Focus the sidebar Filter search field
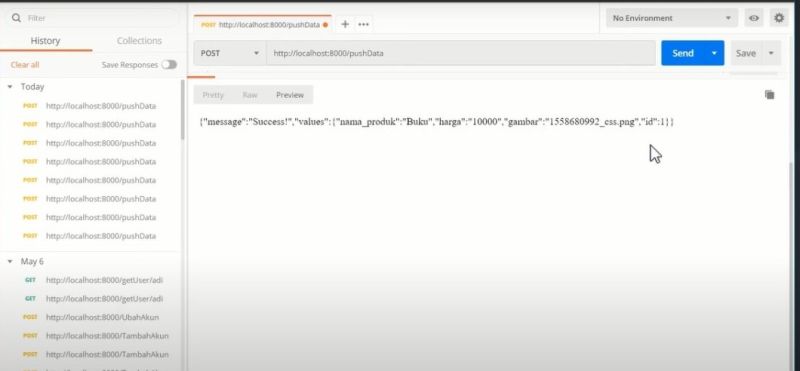Viewport: 800px width, 371px height. pos(92,18)
